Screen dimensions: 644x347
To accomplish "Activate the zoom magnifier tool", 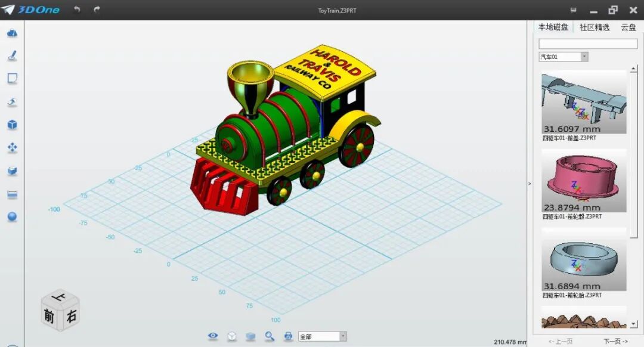I will [270, 336].
